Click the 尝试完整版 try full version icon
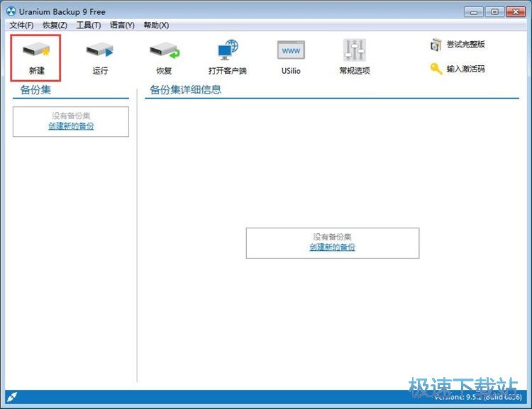This screenshot has height=409, width=532. (436, 45)
